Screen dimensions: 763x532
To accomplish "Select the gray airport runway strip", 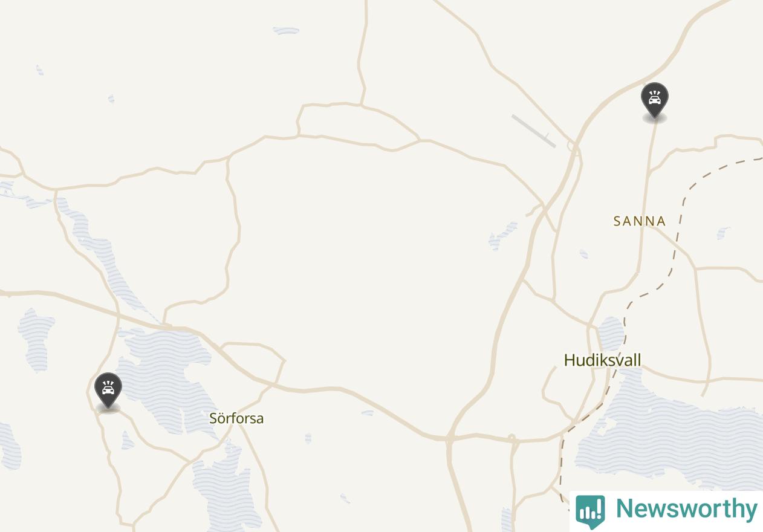I will coord(533,131).
